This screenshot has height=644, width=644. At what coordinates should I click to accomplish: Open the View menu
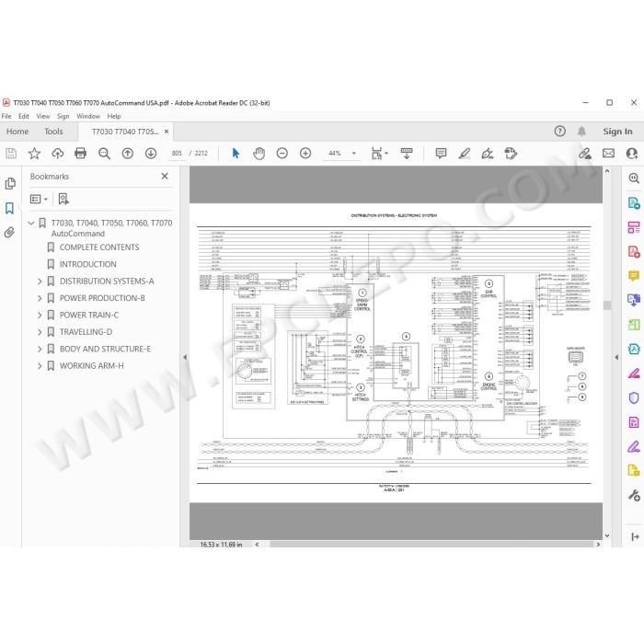[42, 116]
